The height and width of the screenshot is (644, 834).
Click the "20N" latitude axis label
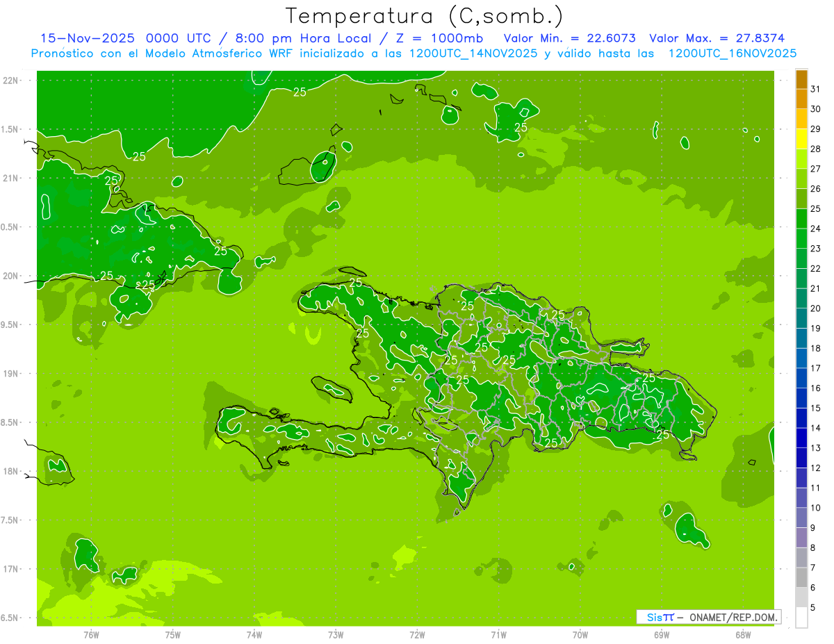11,276
